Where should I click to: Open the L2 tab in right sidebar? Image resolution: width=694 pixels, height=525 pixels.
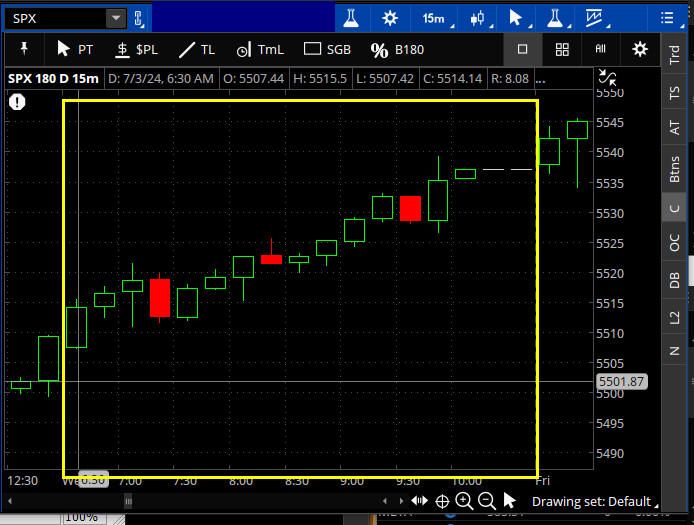(674, 316)
